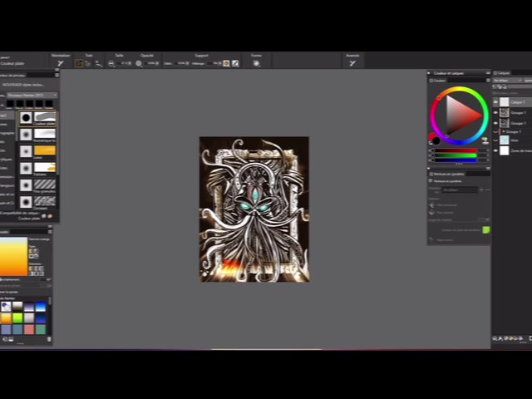Click the Taille size value field

pyautogui.click(x=124, y=63)
